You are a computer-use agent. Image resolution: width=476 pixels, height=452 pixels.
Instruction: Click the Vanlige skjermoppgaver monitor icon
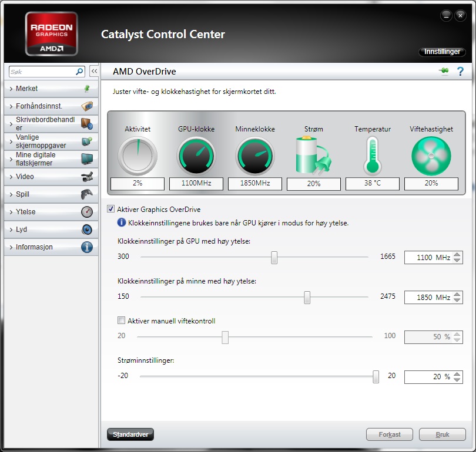point(87,141)
